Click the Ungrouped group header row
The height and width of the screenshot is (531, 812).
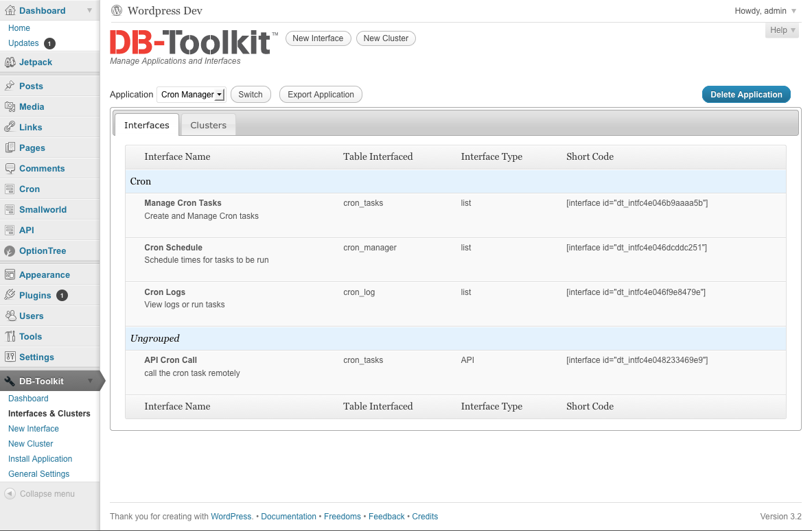click(x=456, y=338)
